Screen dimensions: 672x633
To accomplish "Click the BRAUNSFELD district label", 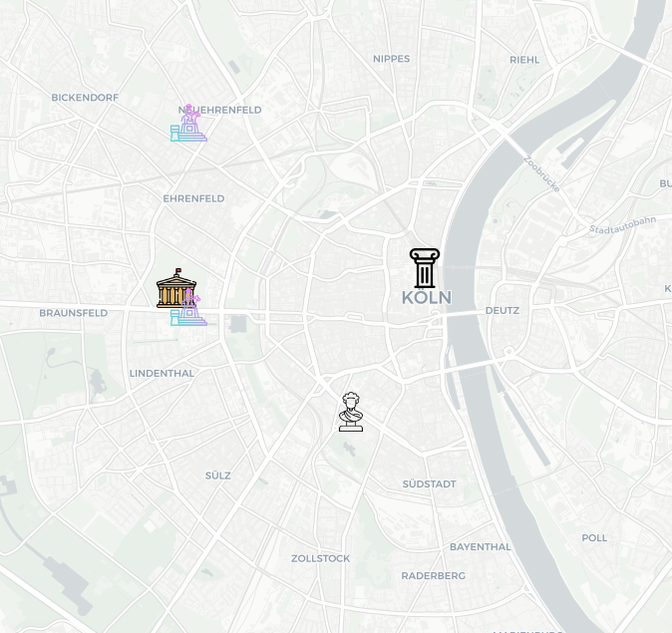I will [74, 313].
